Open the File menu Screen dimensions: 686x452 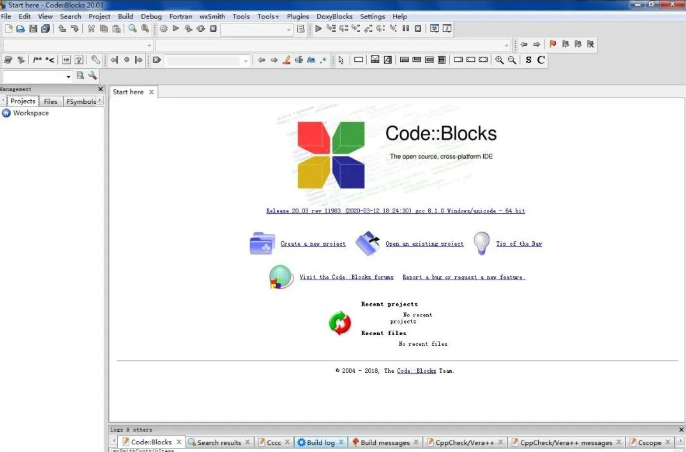point(6,16)
